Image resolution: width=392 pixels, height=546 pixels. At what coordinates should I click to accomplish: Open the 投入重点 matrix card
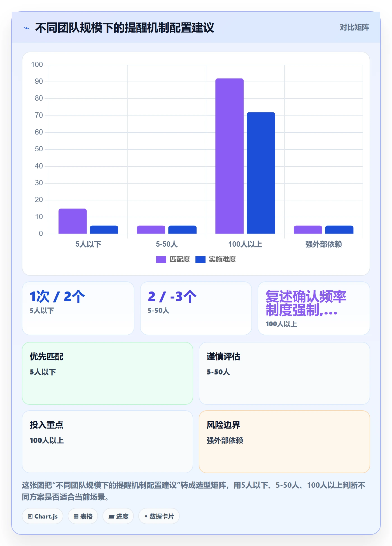point(108,442)
